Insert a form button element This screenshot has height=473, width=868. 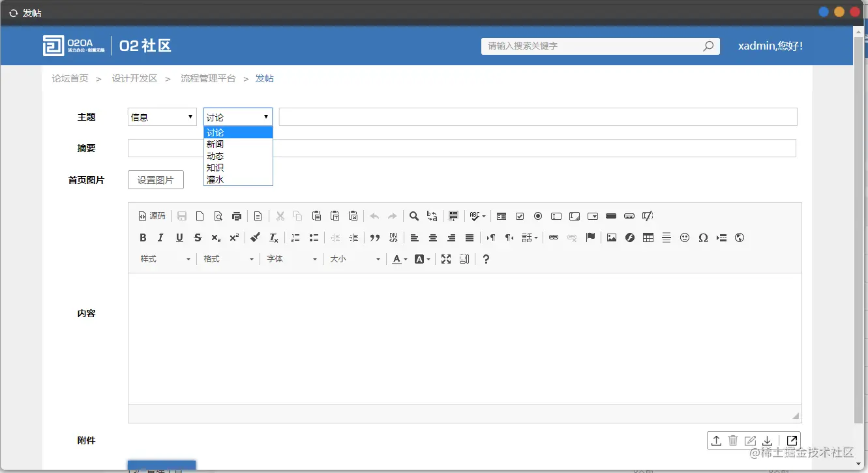coord(611,216)
